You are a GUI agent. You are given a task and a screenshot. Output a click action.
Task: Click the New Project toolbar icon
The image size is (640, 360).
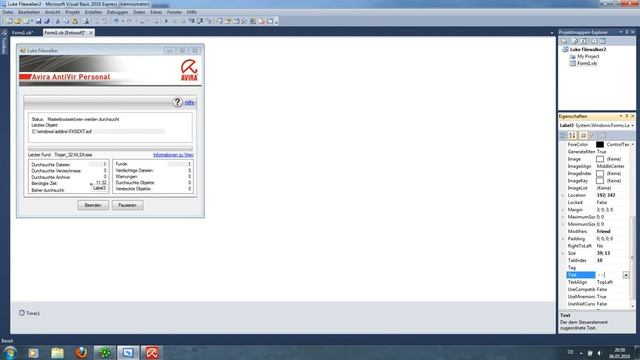click(9, 21)
